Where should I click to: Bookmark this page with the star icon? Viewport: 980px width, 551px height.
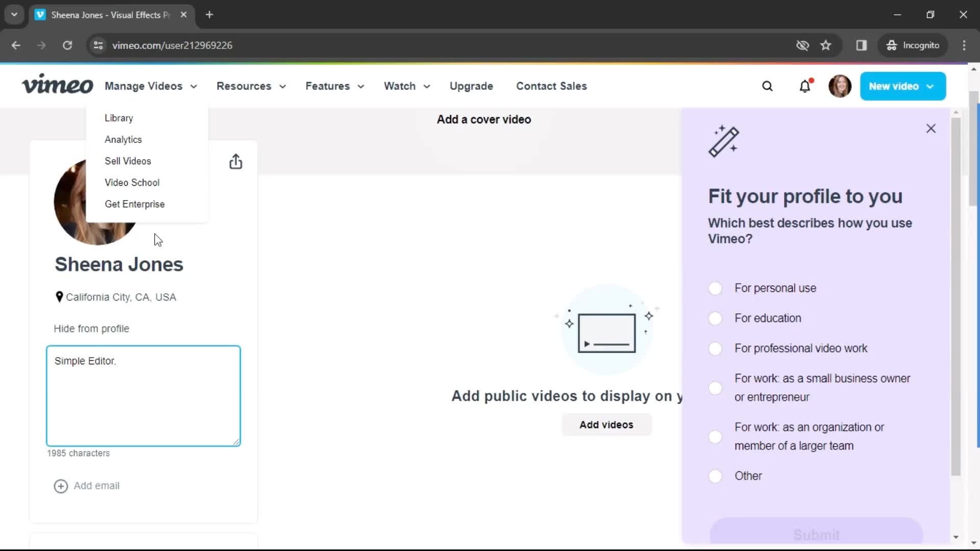click(x=826, y=45)
